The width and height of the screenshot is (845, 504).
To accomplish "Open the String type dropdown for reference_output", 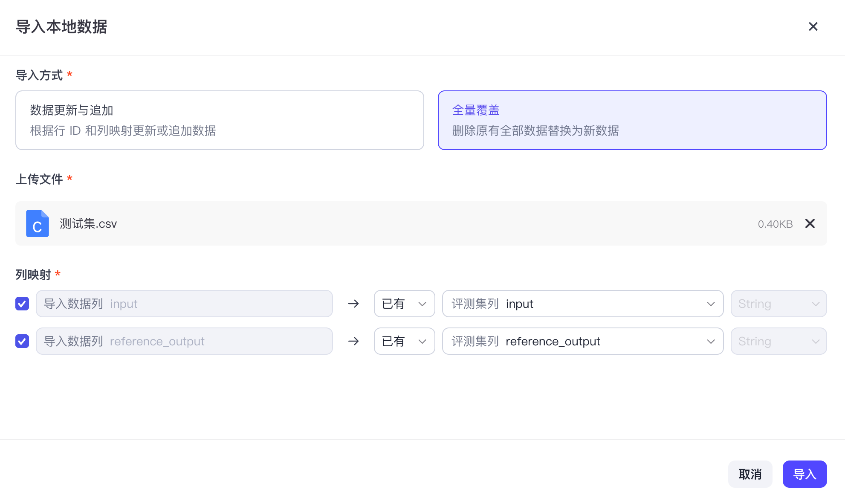I will click(779, 341).
